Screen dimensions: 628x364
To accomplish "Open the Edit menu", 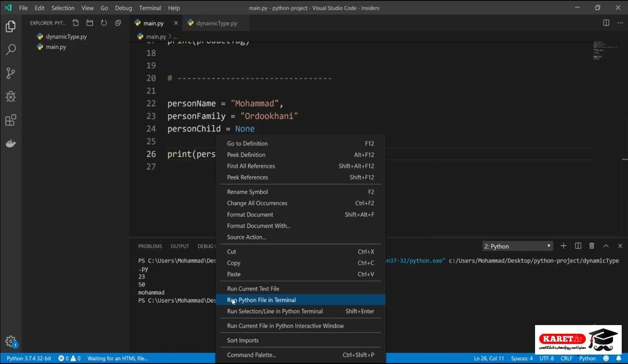I will 39,8.
